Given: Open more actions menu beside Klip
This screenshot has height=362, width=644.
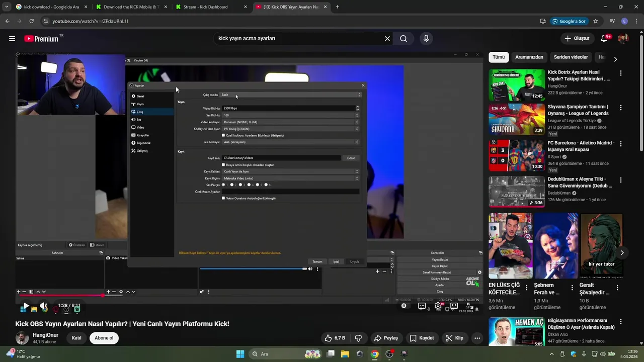Looking at the screenshot, I should tap(477, 338).
